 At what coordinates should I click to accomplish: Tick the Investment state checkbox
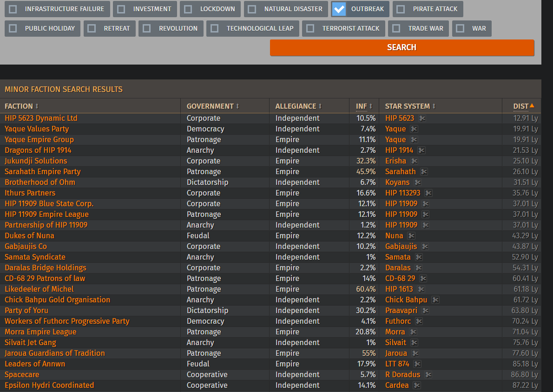tap(121, 9)
